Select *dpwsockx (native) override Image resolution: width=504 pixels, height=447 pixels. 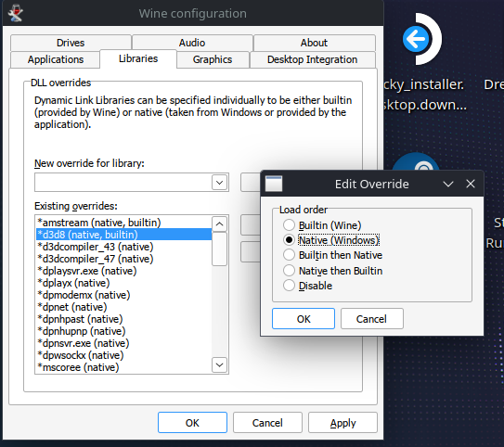point(123,355)
